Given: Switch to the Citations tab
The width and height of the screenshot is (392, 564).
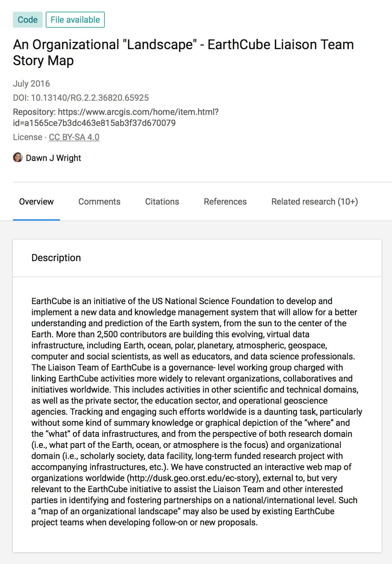Looking at the screenshot, I should 162,202.
